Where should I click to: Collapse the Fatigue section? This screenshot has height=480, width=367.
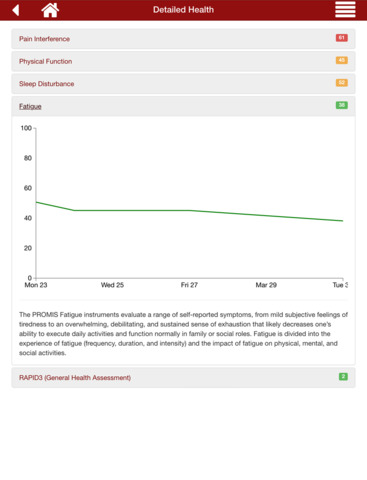click(x=183, y=106)
